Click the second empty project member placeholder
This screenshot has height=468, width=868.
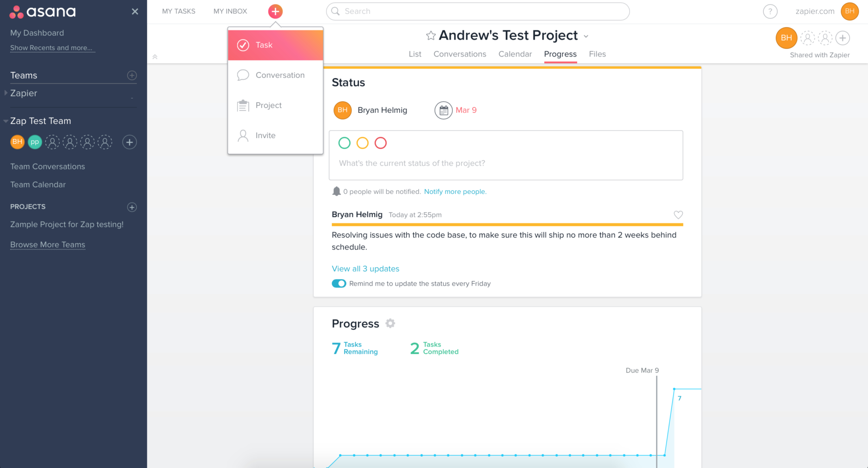pos(825,38)
